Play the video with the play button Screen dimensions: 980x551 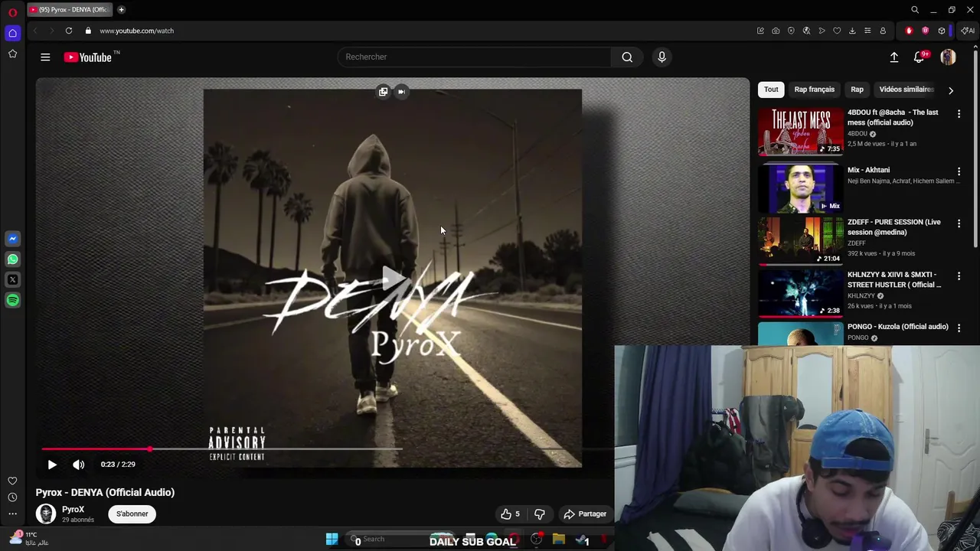(52, 465)
